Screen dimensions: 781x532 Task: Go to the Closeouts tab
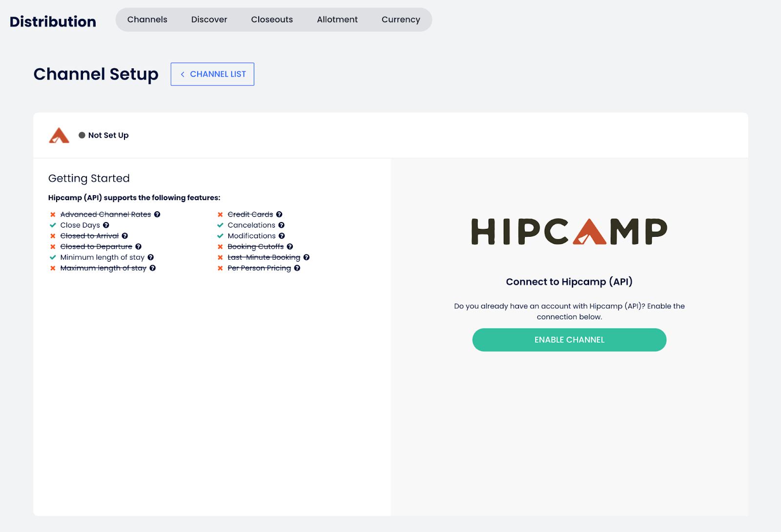[x=272, y=20]
